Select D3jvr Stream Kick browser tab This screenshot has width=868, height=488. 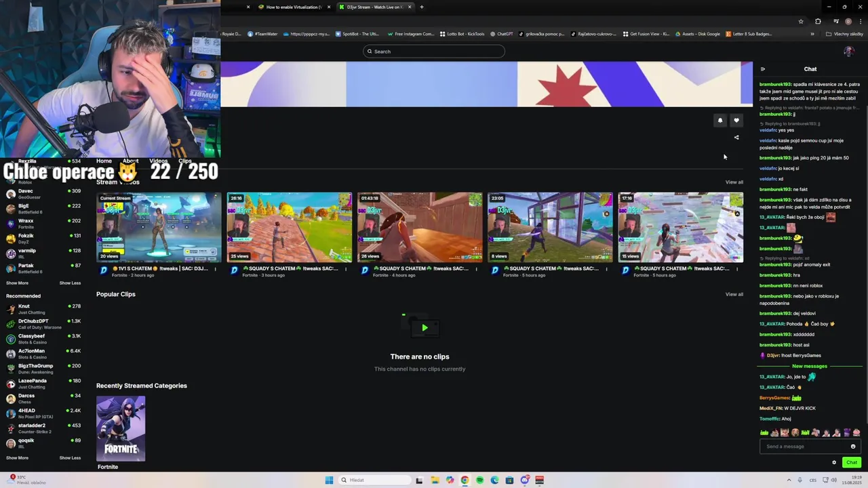click(x=375, y=7)
